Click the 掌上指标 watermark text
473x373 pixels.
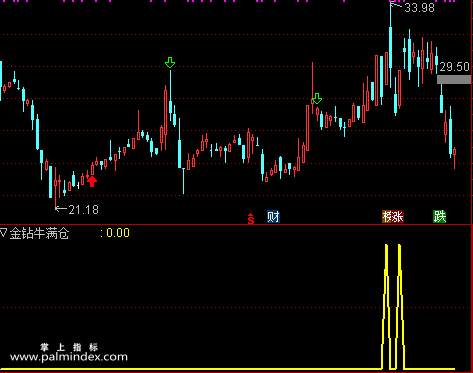(x=69, y=347)
